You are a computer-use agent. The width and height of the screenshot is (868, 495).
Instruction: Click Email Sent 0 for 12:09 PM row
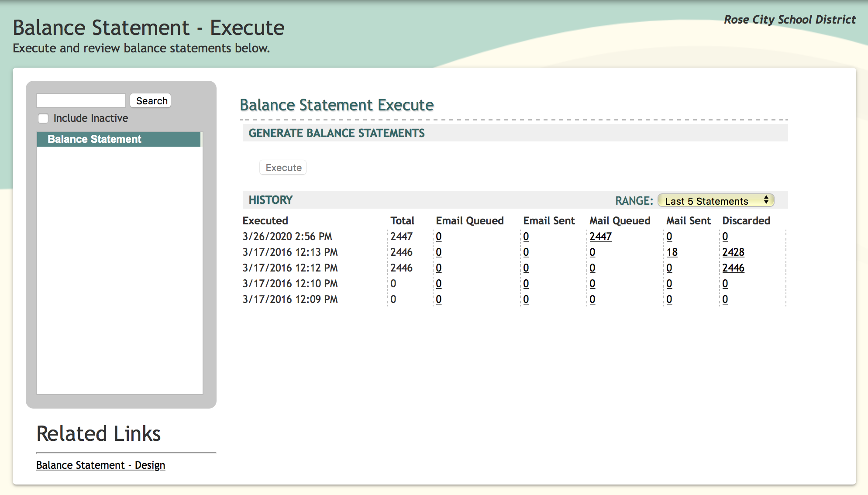[526, 299]
